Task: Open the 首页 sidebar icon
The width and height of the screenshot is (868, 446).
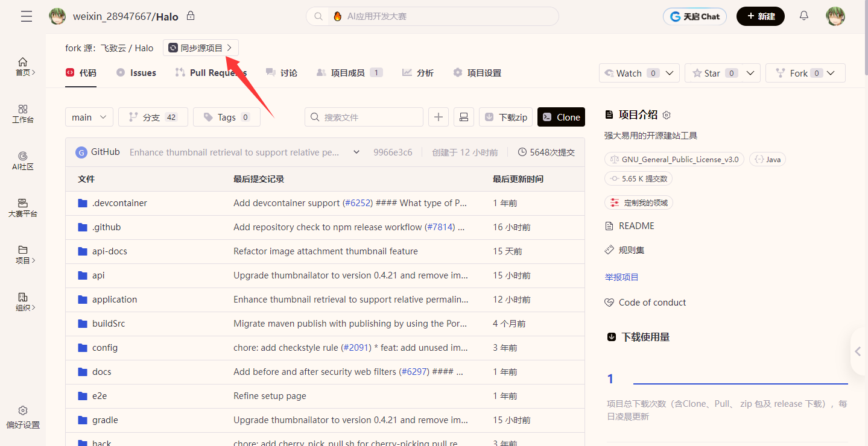Action: [x=22, y=61]
